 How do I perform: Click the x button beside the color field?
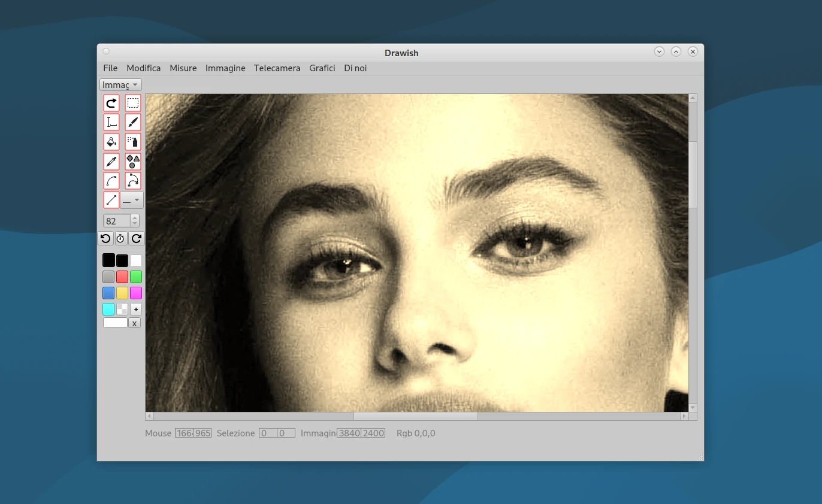point(134,323)
